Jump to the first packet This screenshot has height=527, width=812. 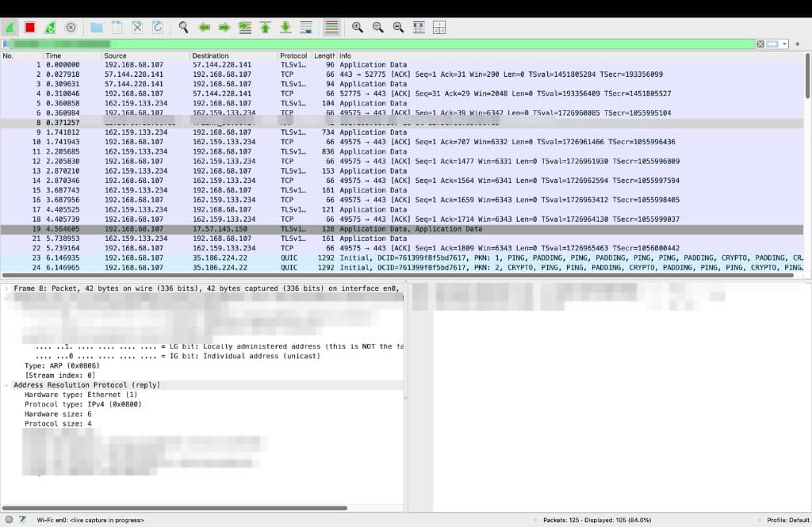[265, 28]
